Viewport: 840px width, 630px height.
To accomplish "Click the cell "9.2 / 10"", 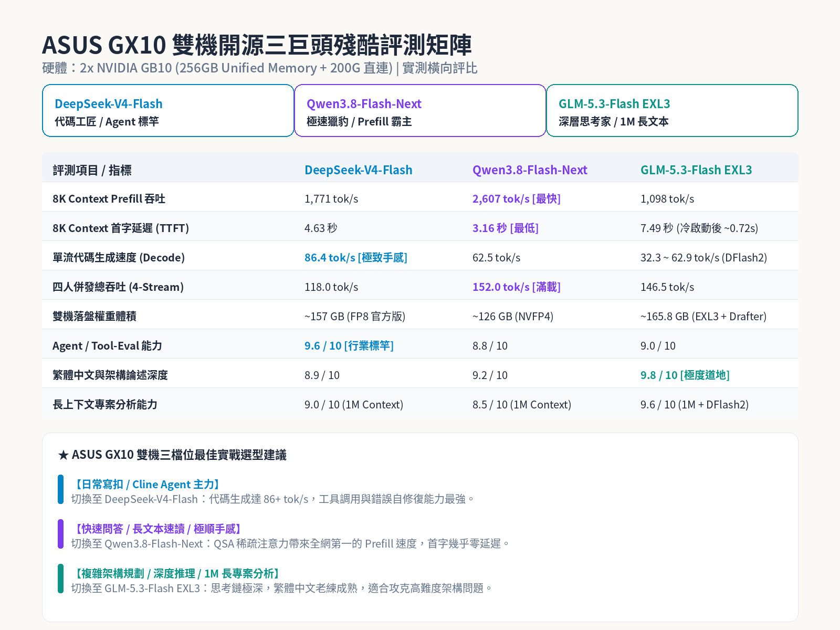I will pos(490,375).
